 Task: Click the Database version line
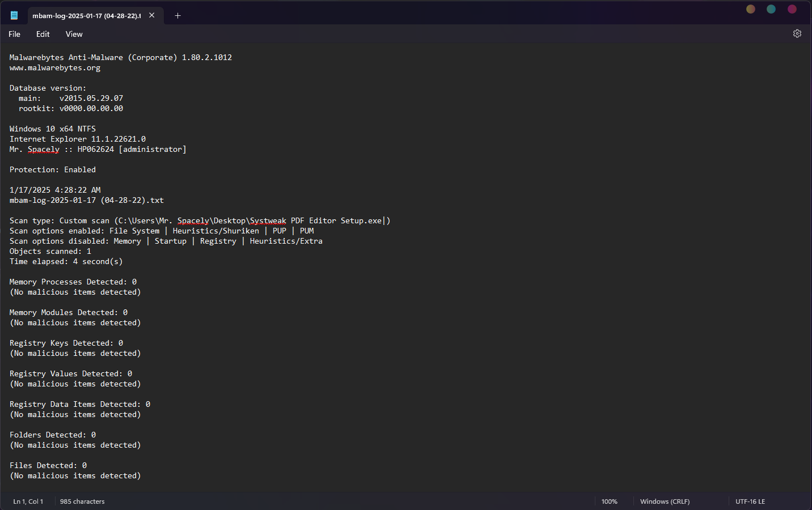pos(48,88)
